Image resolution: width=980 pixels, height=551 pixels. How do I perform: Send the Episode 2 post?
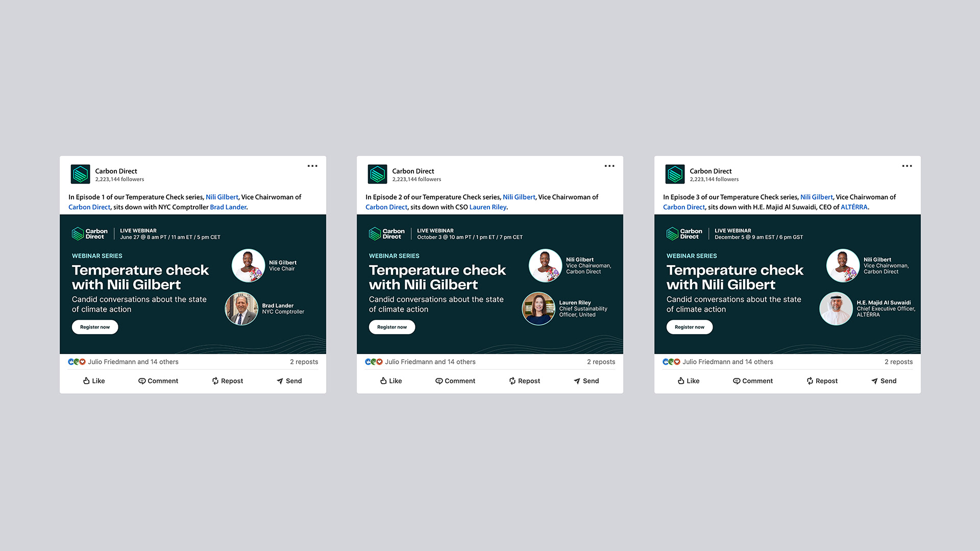point(586,381)
